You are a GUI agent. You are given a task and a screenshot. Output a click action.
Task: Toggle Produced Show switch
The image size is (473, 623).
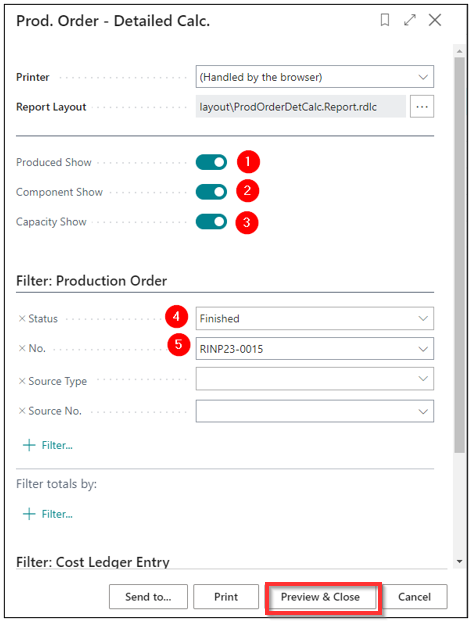(211, 162)
